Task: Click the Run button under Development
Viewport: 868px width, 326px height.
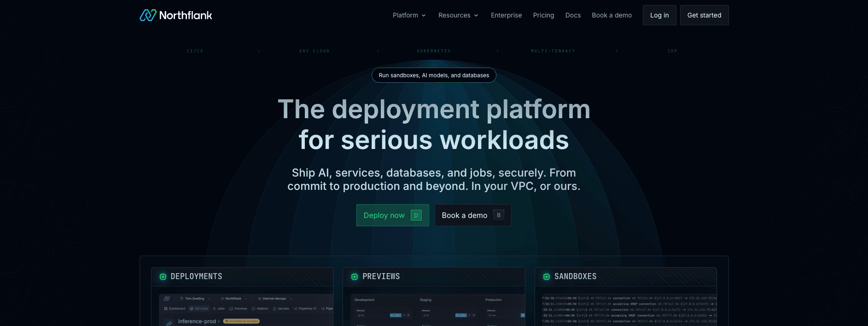Action: (396, 315)
